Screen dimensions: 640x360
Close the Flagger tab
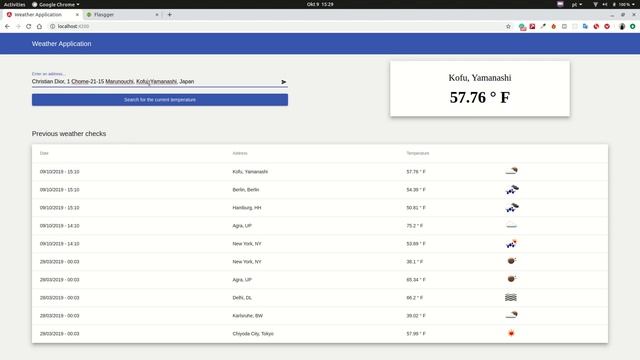click(157, 15)
